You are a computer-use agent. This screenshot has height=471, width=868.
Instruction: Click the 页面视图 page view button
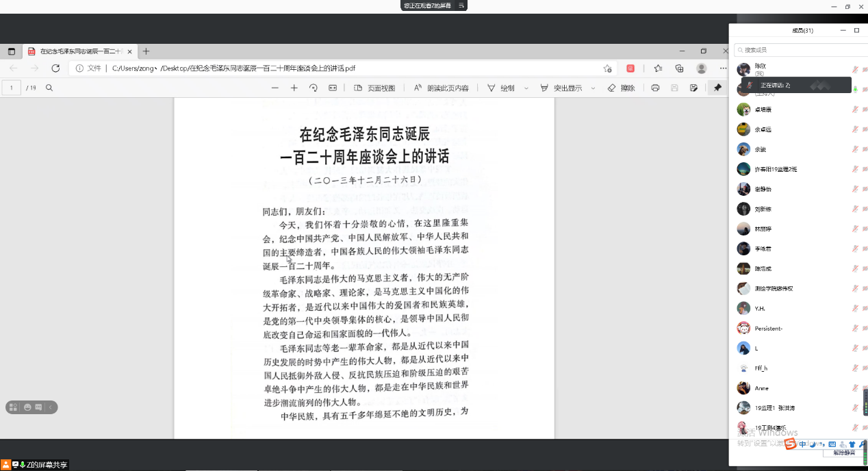pyautogui.click(x=374, y=88)
